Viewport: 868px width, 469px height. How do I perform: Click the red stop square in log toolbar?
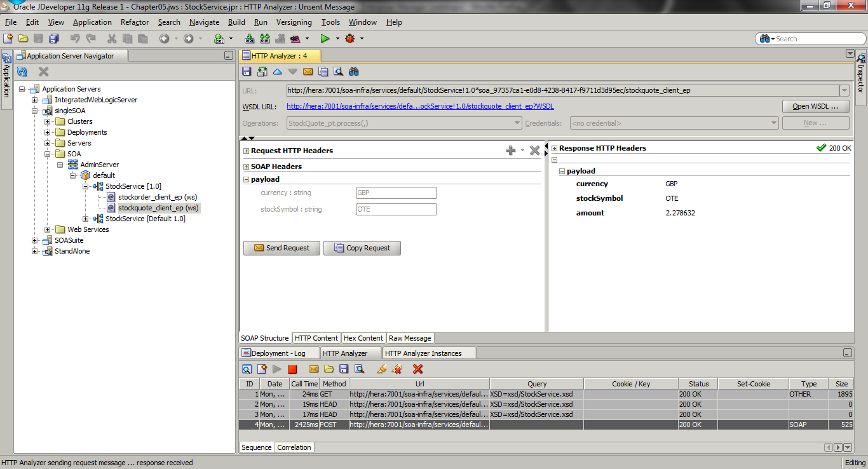click(x=292, y=369)
